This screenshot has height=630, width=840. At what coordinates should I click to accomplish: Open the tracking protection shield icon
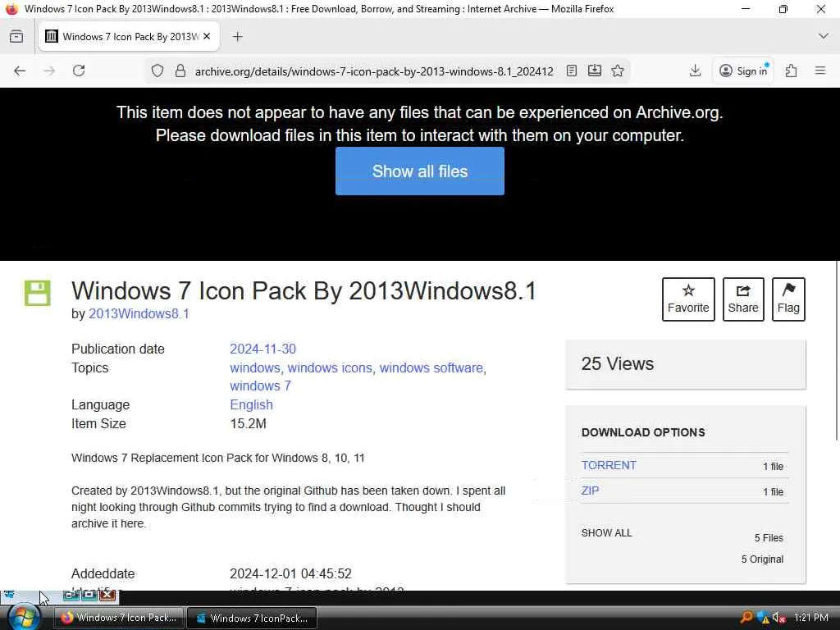coord(157,71)
